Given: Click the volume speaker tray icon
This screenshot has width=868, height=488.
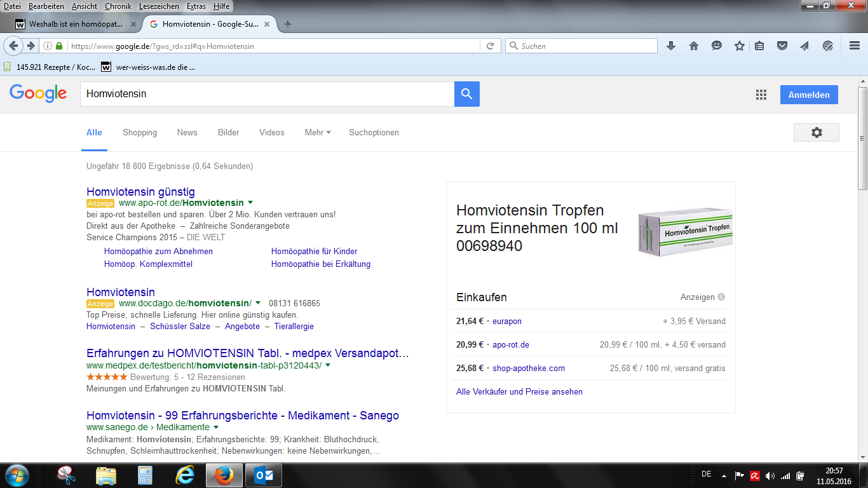Looking at the screenshot, I should click(770, 475).
